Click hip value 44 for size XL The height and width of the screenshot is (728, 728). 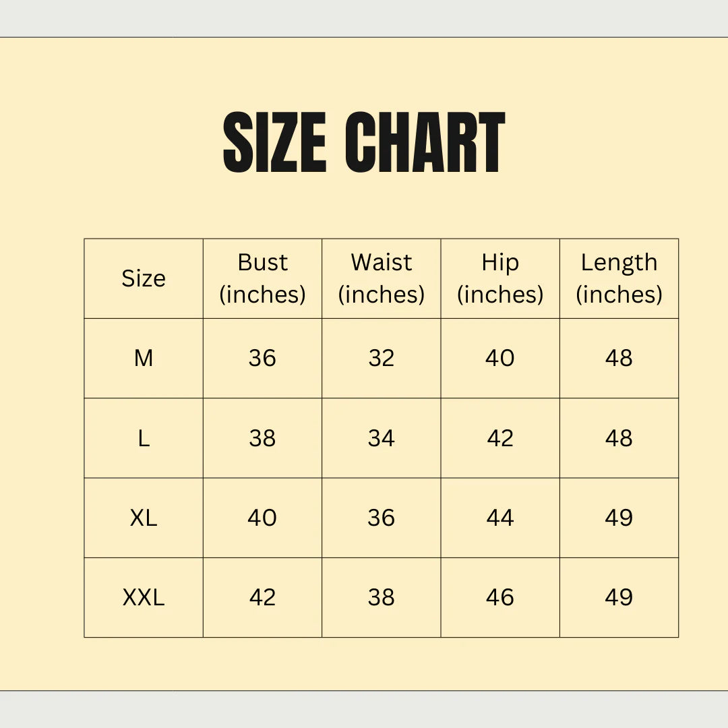tap(500, 518)
